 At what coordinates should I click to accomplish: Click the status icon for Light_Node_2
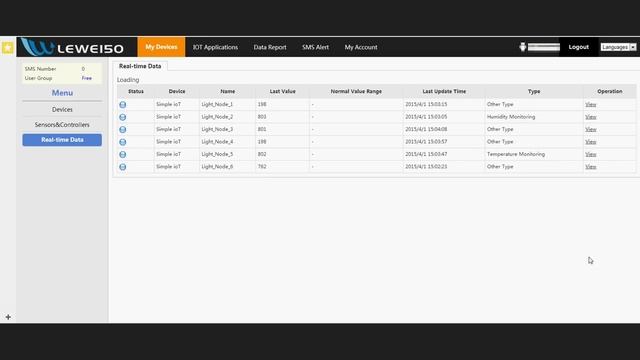click(122, 117)
